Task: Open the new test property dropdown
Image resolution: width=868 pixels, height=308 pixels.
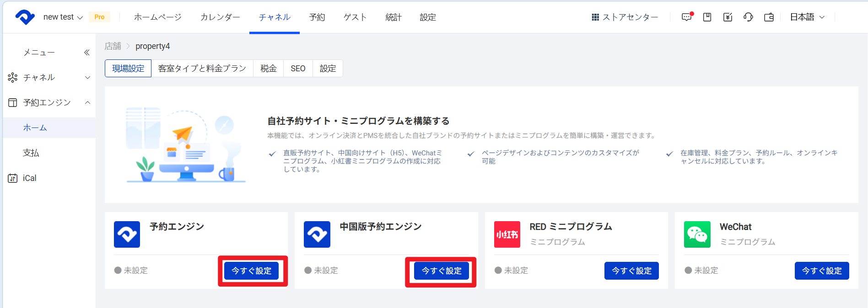Action: pyautogui.click(x=63, y=17)
